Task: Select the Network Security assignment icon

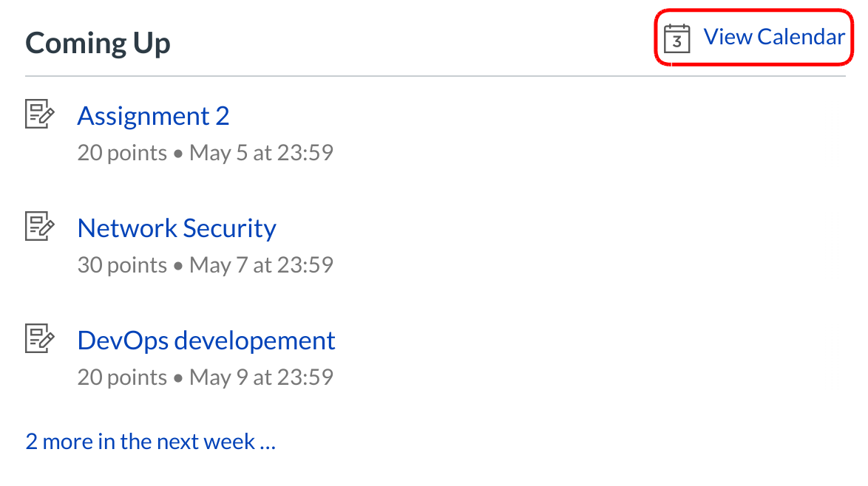Action: (x=40, y=227)
